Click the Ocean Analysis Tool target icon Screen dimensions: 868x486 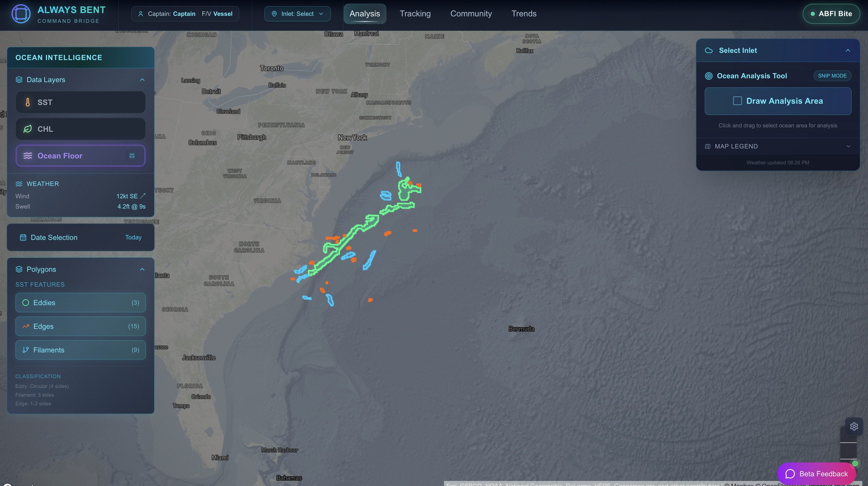pos(709,76)
